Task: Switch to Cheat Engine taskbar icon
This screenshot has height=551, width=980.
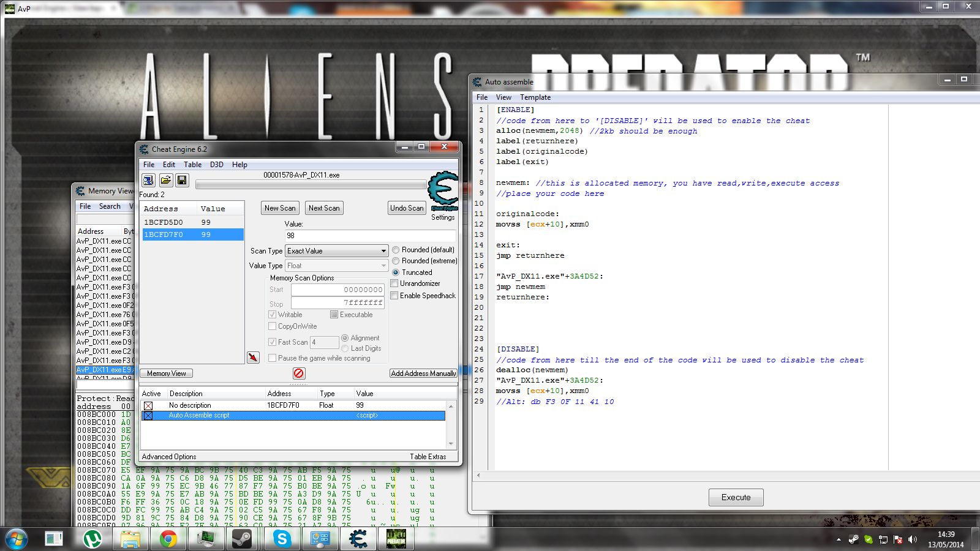Action: click(358, 539)
